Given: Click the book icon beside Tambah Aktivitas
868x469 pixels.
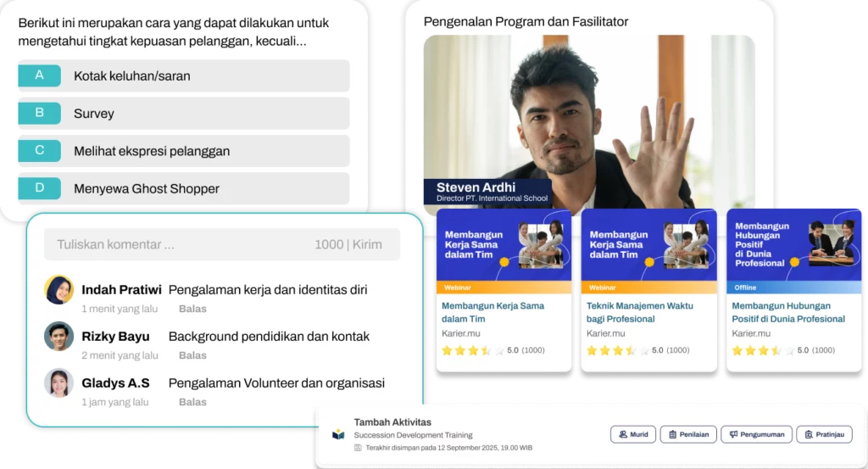Looking at the screenshot, I should pos(338,435).
